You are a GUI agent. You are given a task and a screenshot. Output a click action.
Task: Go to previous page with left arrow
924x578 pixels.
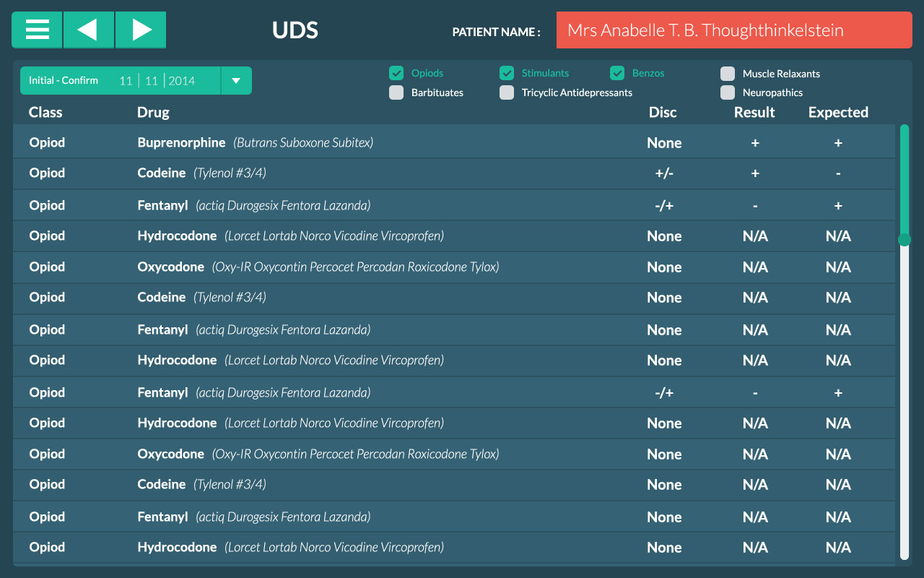88,30
